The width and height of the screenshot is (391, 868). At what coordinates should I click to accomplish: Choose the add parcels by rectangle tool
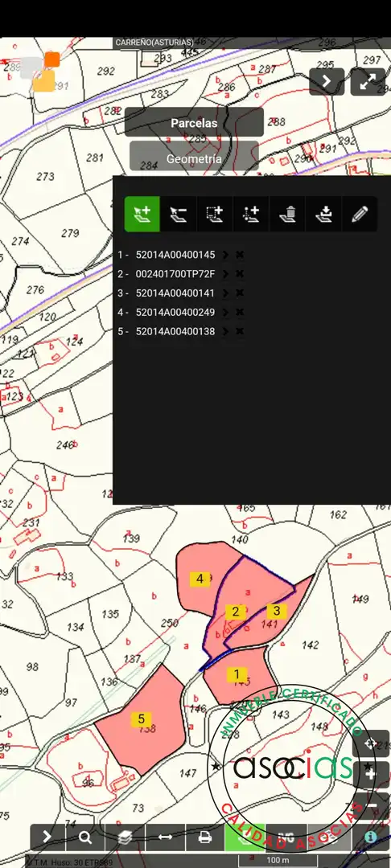click(214, 214)
